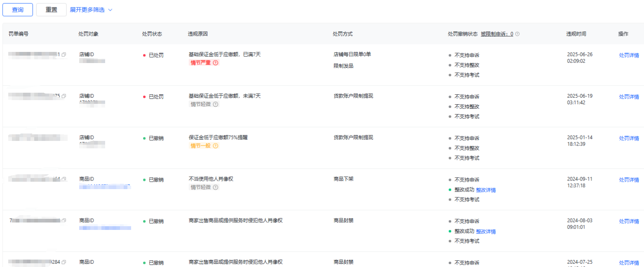644x267 pixels.
Task: Copy the penalty number in the 2024-08-03 row
Action: (63, 221)
